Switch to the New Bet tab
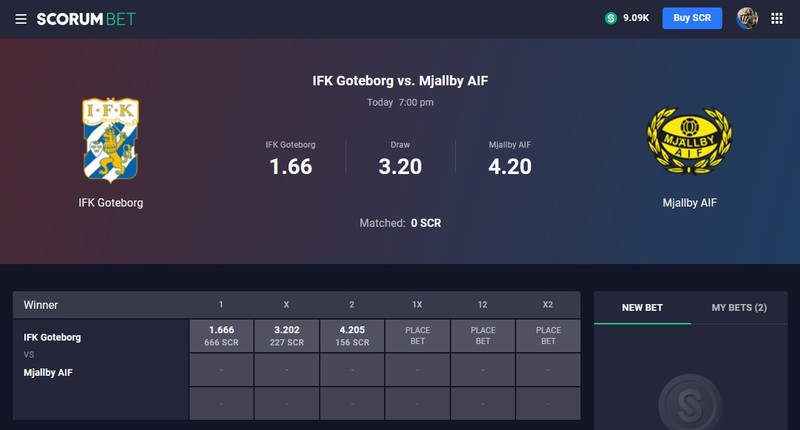The height and width of the screenshot is (430, 800). [642, 308]
